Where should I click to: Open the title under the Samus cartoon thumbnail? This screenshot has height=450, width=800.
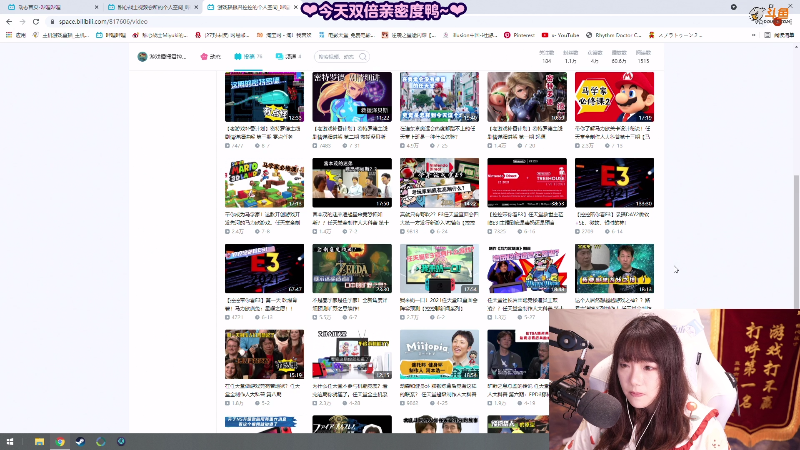(x=351, y=133)
